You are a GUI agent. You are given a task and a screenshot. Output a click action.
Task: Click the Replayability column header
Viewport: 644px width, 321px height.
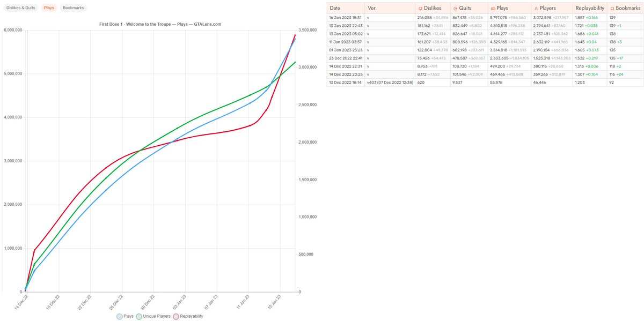(x=590, y=9)
